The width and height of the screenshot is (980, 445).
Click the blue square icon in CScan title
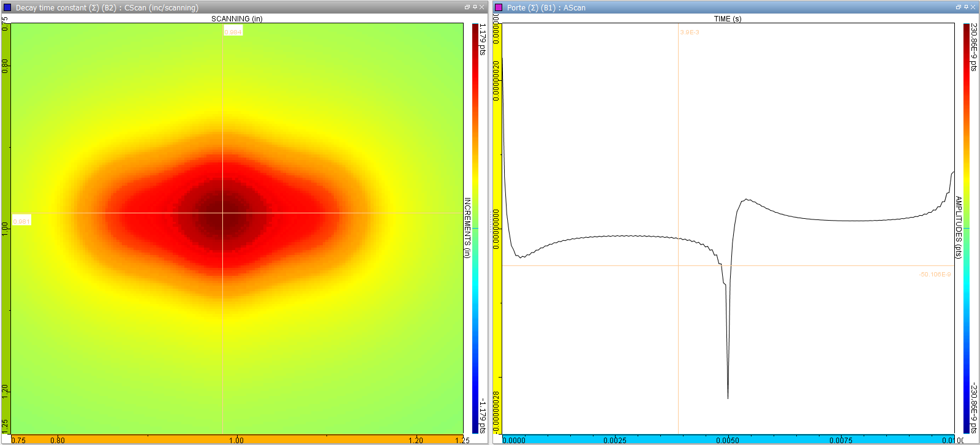click(7, 7)
